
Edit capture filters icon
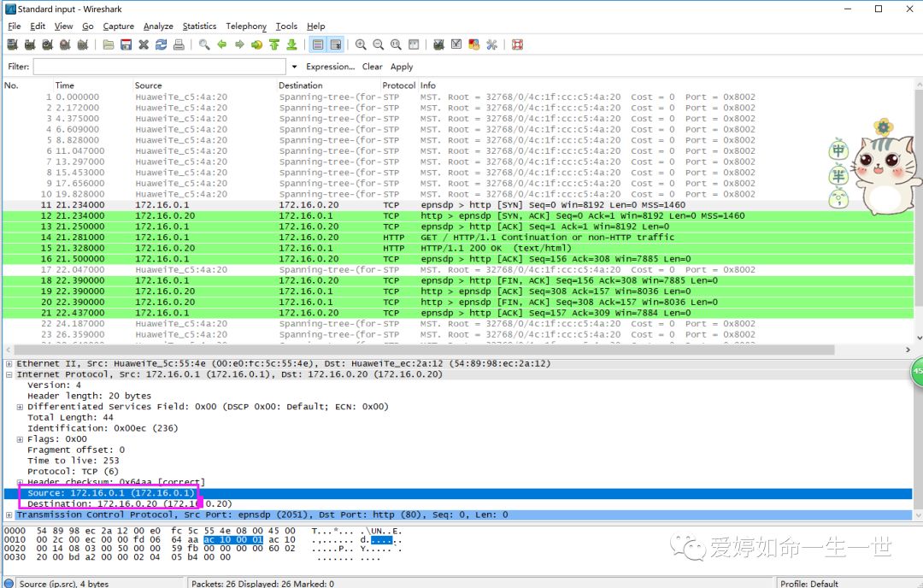438,44
